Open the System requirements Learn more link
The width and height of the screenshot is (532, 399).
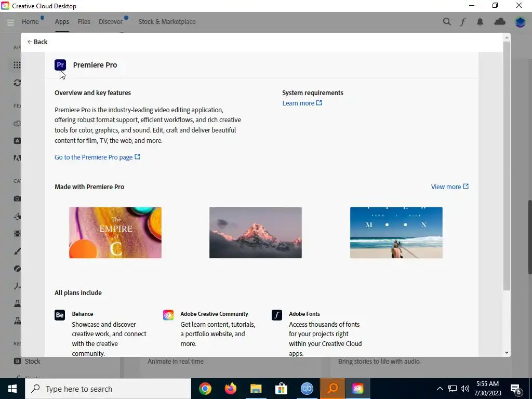[x=302, y=103]
